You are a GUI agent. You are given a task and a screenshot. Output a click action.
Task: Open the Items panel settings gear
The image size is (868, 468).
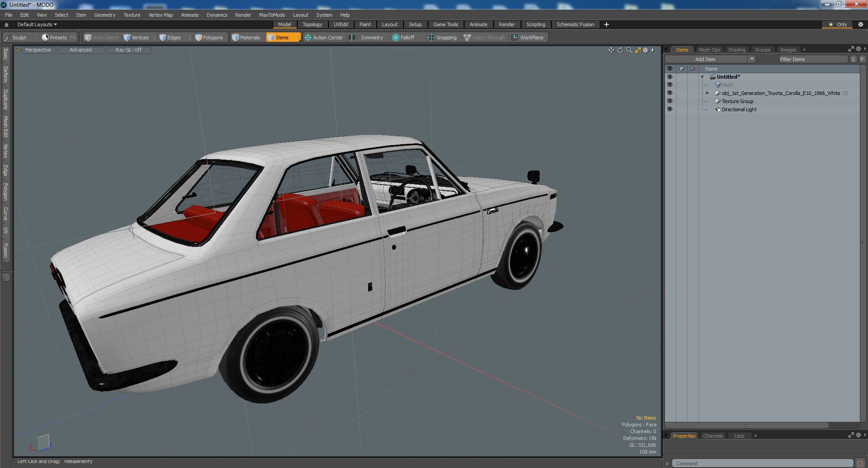[x=859, y=49]
